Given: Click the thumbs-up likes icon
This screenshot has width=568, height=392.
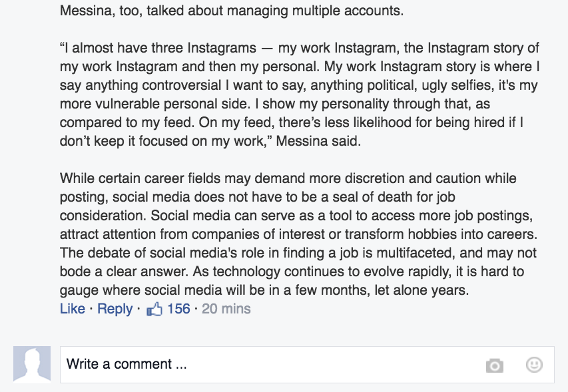Looking at the screenshot, I should point(154,309).
